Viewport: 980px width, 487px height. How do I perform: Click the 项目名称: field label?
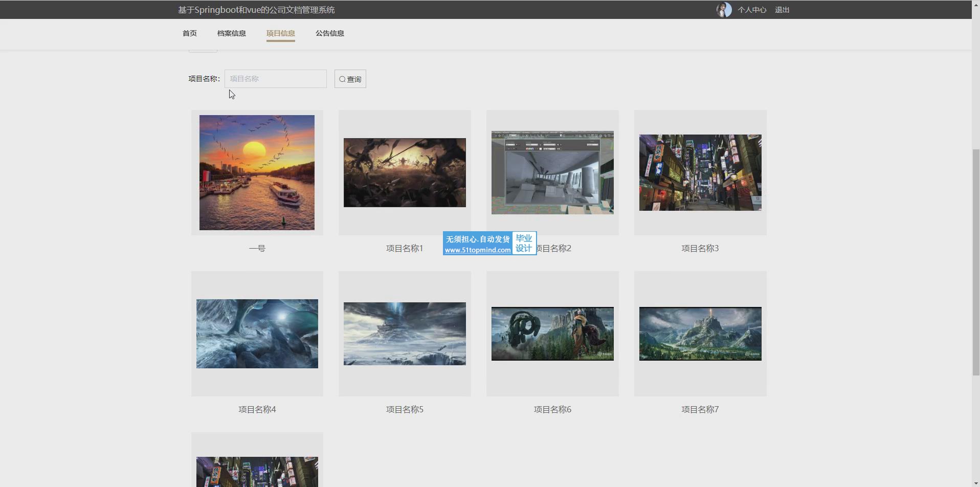[204, 79]
